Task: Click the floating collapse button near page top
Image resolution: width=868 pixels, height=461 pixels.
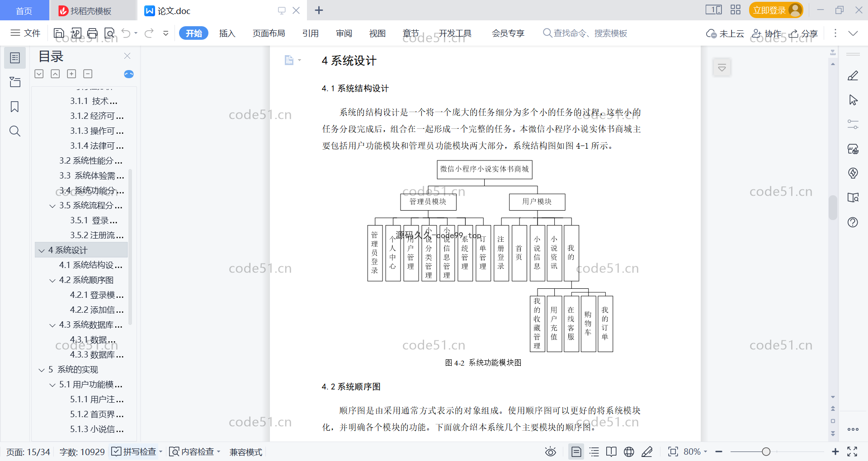Action: 722,68
